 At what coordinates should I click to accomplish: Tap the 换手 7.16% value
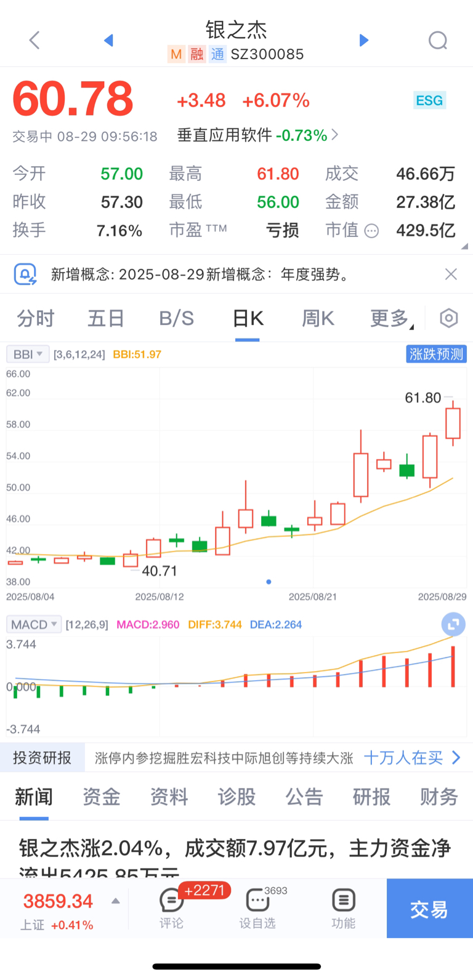tap(119, 231)
